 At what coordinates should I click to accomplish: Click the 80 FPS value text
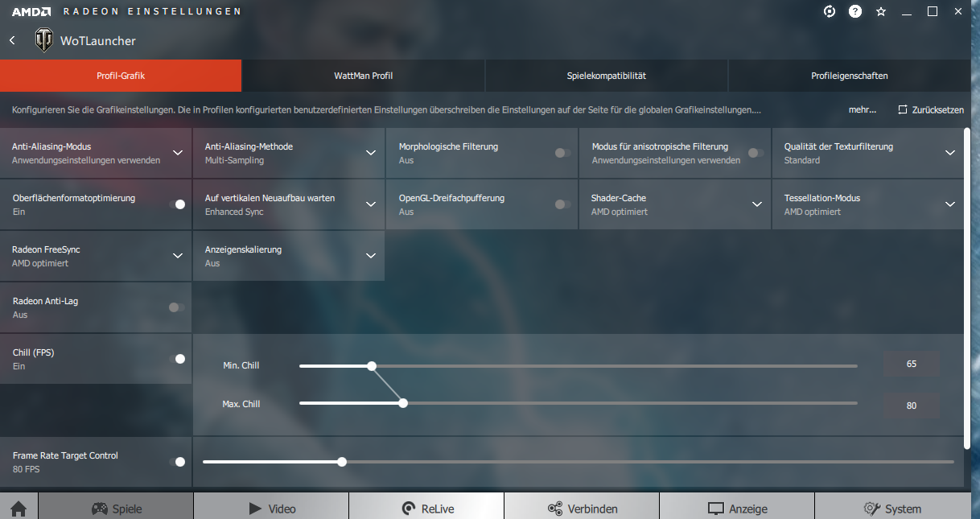(27, 469)
